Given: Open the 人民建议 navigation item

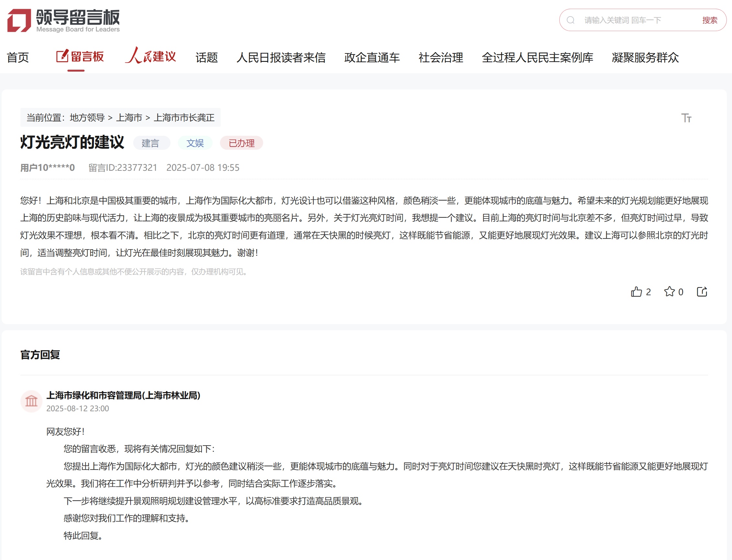Looking at the screenshot, I should pos(151,56).
